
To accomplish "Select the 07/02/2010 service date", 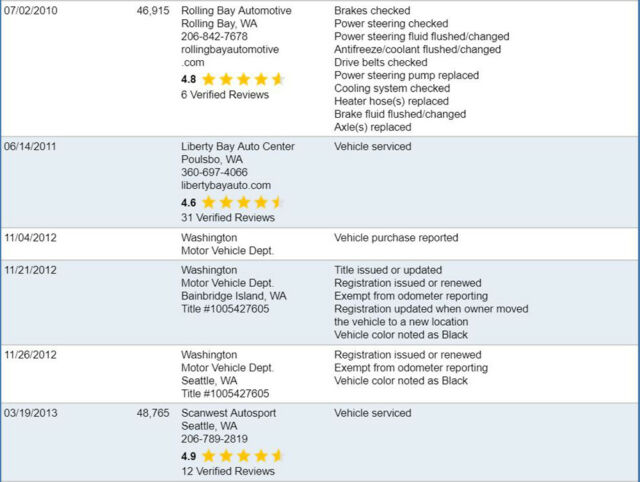I will 31,8.
